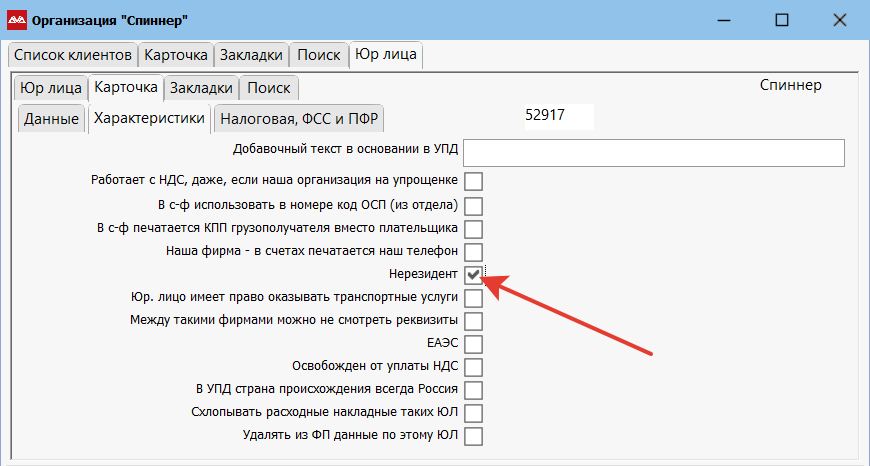Select the top-level Закладки tab

tap(252, 55)
